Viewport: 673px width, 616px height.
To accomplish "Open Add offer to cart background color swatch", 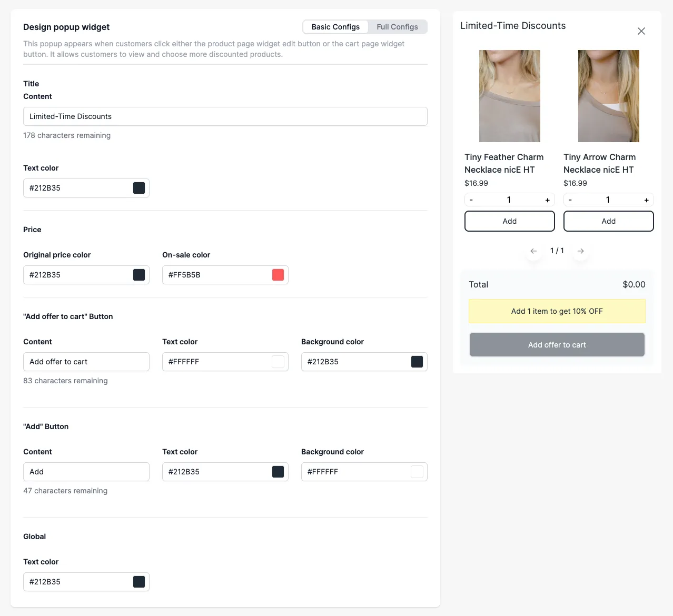I will (417, 362).
